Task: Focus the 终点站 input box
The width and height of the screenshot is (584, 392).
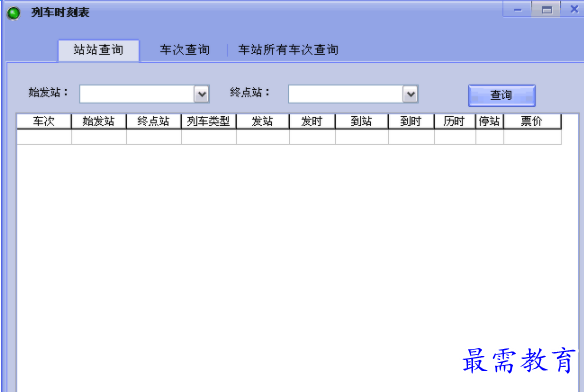Action: point(346,94)
